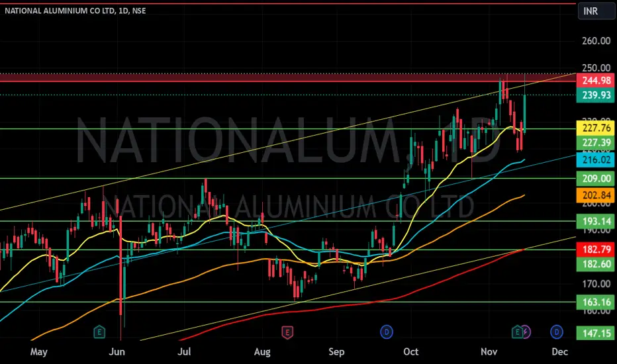Select the teal 239.93 current price label
The image size is (617, 364).
click(596, 95)
